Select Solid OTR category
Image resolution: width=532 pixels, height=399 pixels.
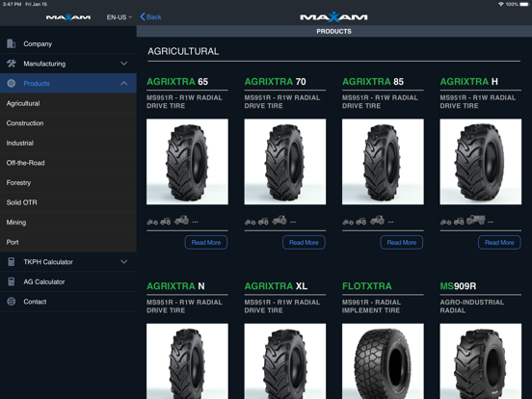pos(68,202)
